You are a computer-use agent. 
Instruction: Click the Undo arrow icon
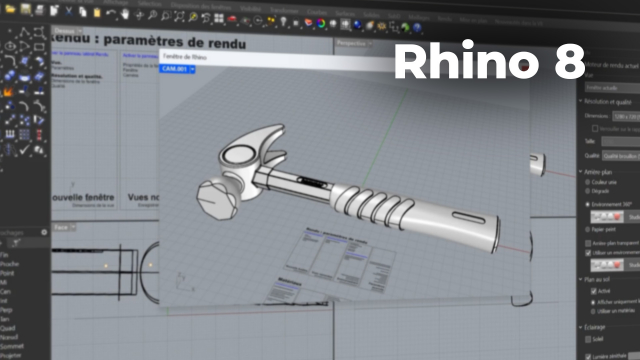(x=111, y=13)
